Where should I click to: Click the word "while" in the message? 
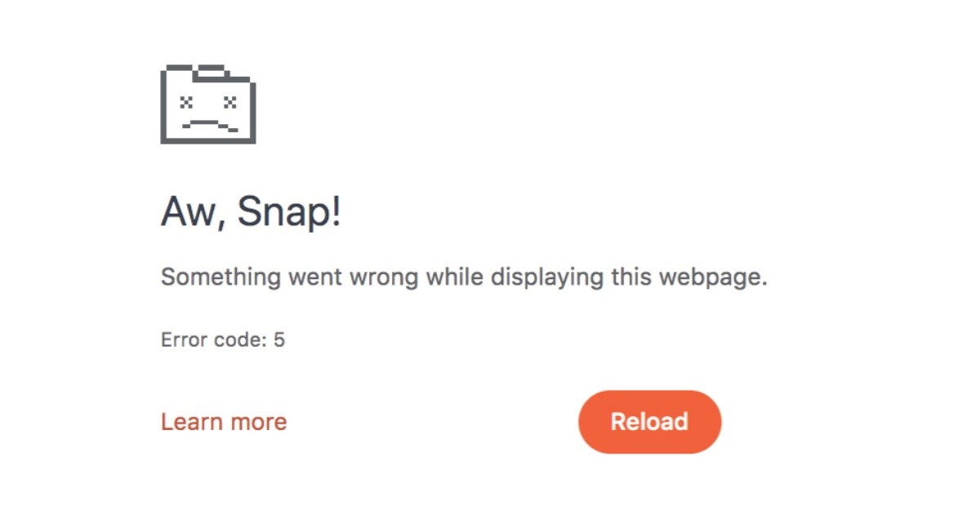pos(454,277)
